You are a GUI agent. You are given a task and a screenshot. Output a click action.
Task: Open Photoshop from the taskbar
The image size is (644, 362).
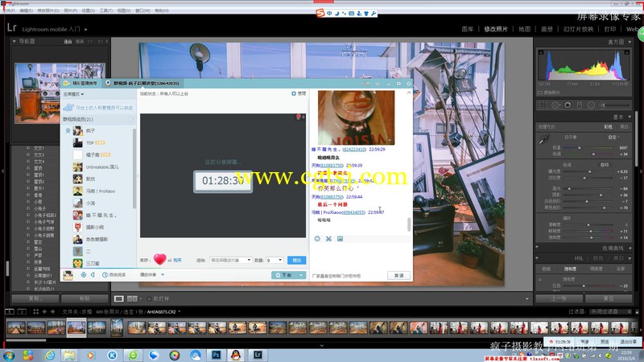pos(216,355)
